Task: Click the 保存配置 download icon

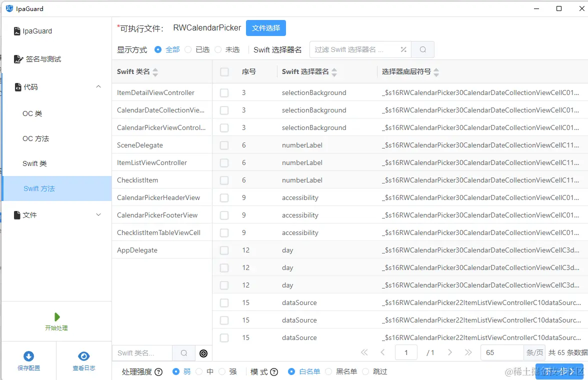Action: (29, 356)
